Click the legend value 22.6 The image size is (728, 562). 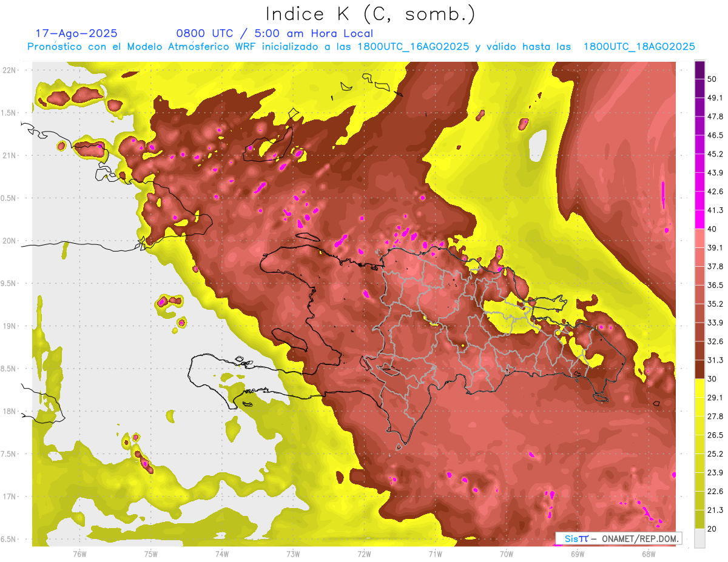click(715, 491)
